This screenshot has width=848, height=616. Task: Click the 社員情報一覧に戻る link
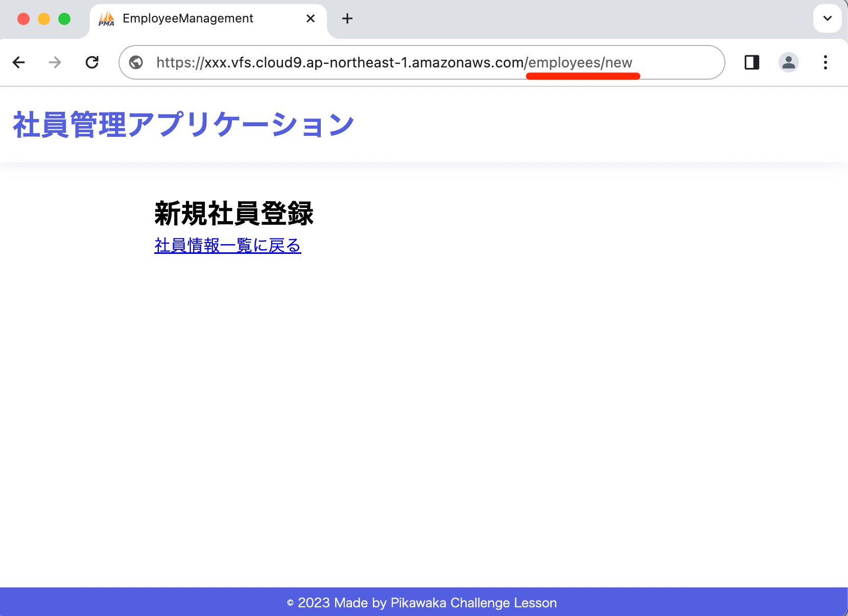pyautogui.click(x=227, y=246)
